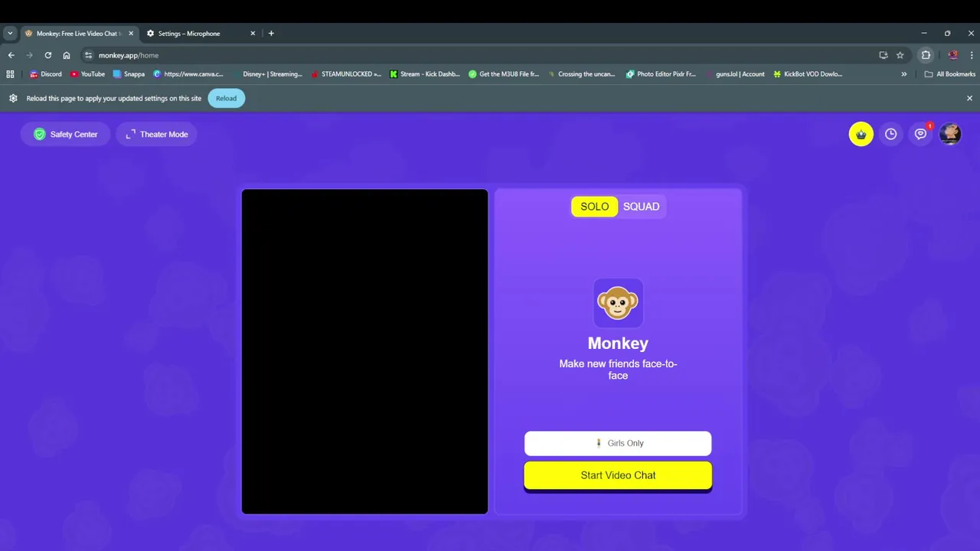Go back one page
This screenshot has width=980, height=551.
click(x=11, y=55)
